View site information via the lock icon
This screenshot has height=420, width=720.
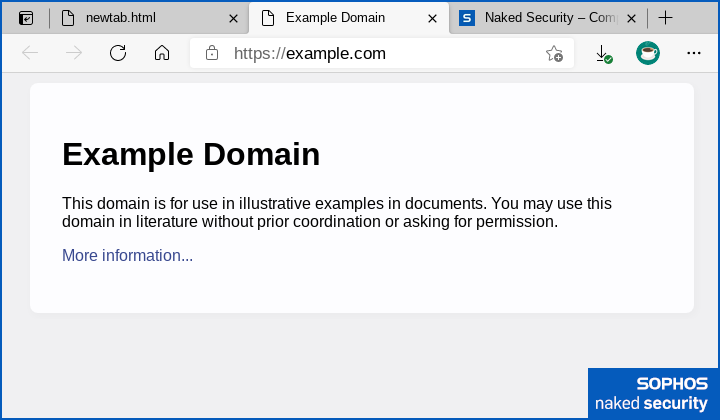click(x=211, y=53)
